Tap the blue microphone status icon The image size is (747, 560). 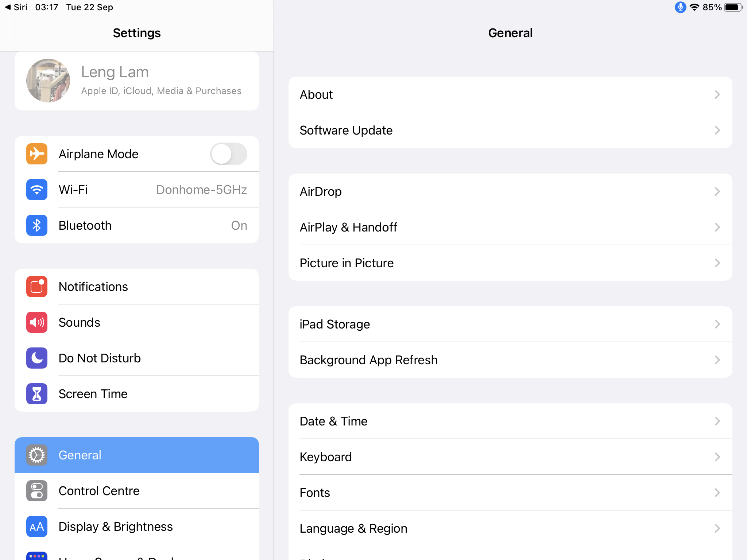(680, 7)
